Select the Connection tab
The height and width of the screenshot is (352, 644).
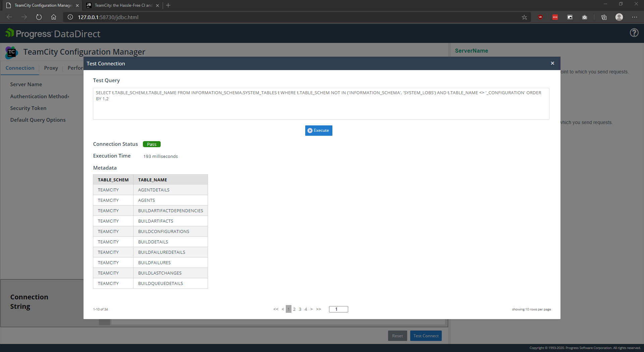coord(20,68)
